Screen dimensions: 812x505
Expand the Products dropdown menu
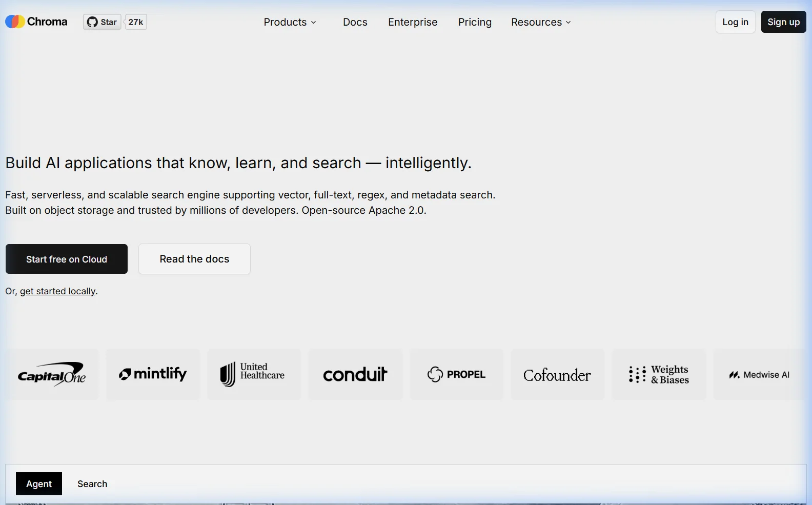[x=290, y=22]
